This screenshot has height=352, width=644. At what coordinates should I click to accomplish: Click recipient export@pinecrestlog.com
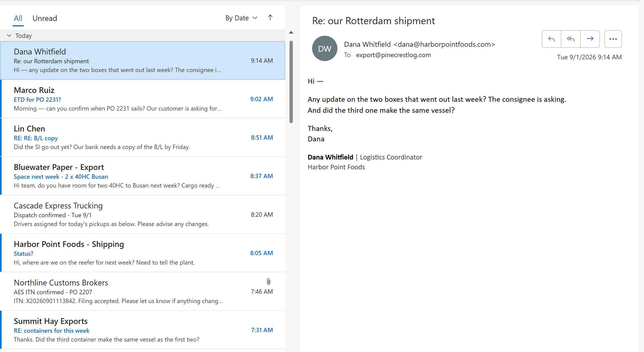pyautogui.click(x=394, y=55)
